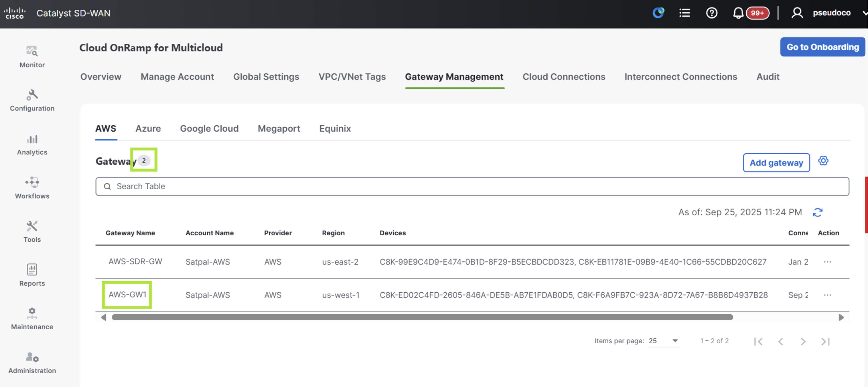Viewport: 868px width, 387px height.
Task: Click the Gateway Name column header
Action: point(130,233)
